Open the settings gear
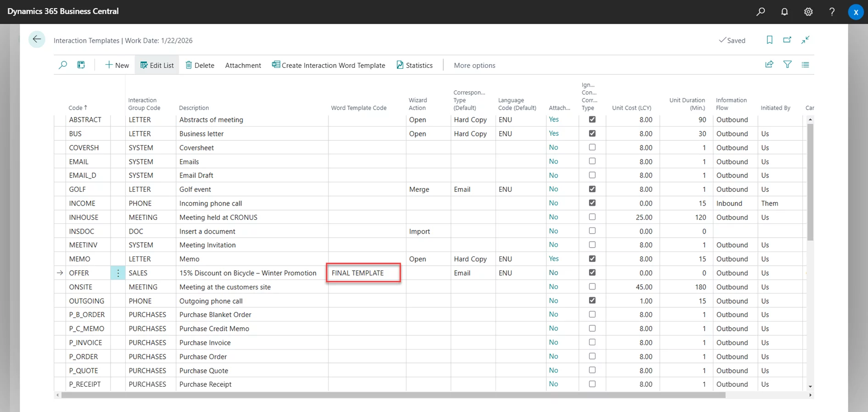This screenshot has height=412, width=868. [x=808, y=12]
